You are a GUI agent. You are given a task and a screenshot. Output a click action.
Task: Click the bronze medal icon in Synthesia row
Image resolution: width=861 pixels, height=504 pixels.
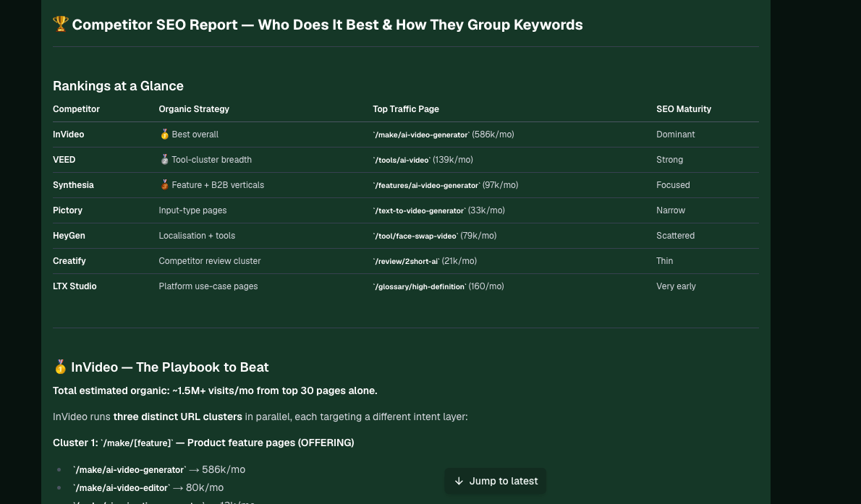click(164, 185)
